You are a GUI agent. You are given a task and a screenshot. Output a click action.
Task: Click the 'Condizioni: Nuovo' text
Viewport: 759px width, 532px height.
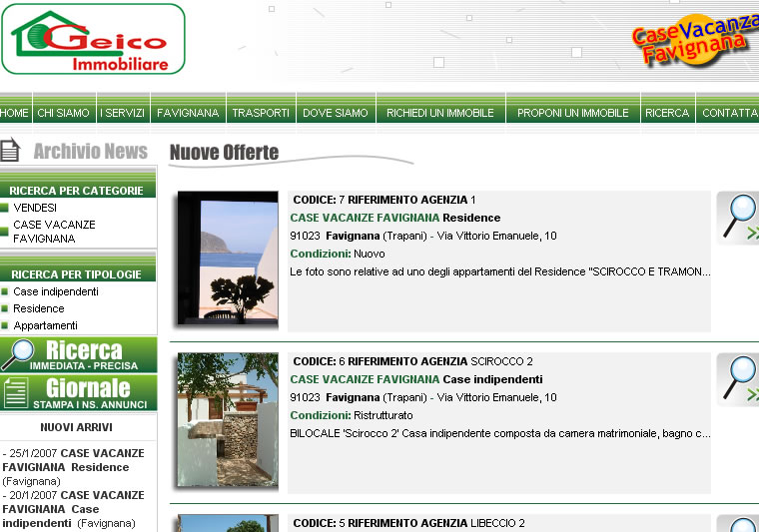[x=338, y=254]
